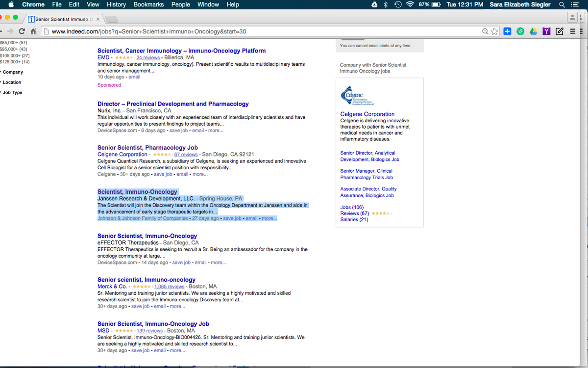
Task: Open Merck Senior scientist, Immuno-oncology job
Action: coord(147,280)
